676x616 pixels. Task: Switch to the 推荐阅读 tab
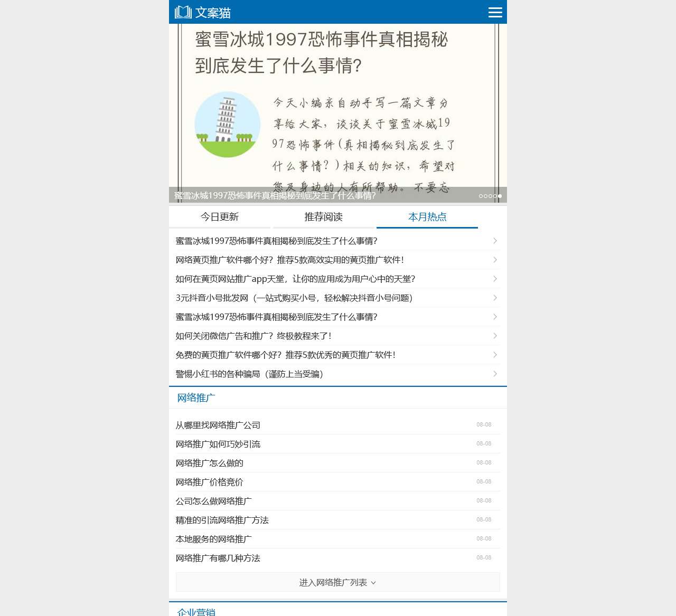[x=324, y=217]
